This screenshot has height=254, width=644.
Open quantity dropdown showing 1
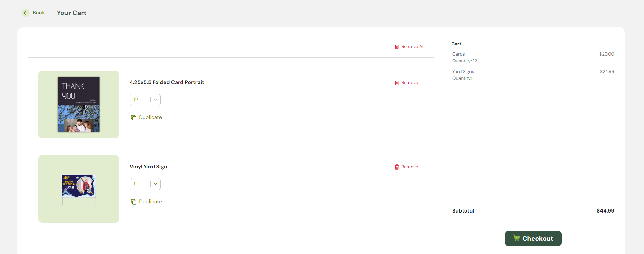(145, 184)
